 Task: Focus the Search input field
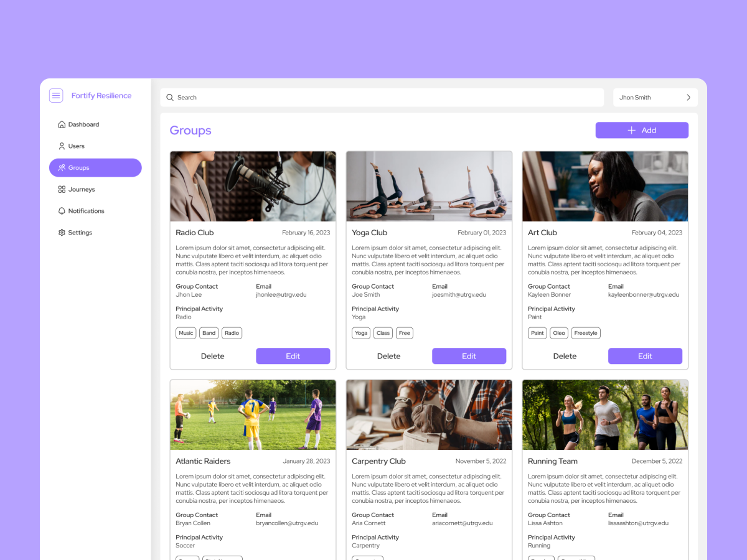[382, 98]
